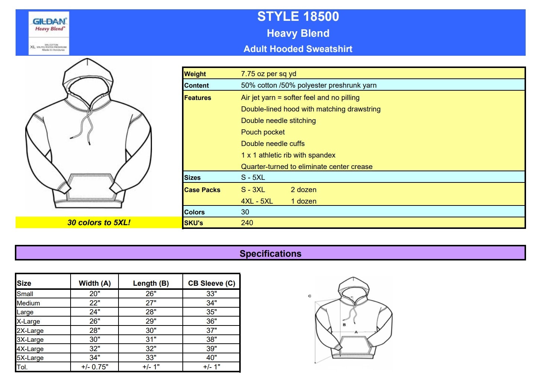Select the "5X-Large" size row label

(30, 358)
